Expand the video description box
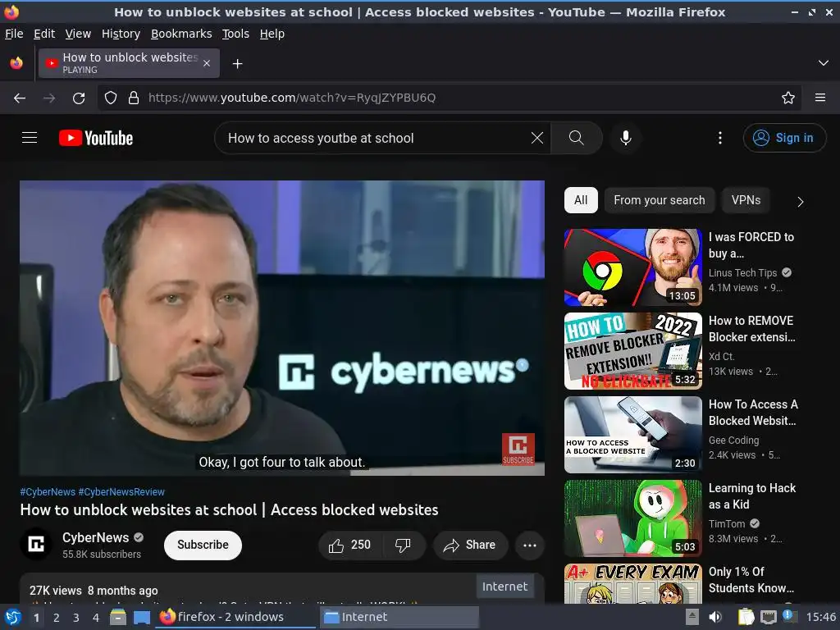 (282, 589)
